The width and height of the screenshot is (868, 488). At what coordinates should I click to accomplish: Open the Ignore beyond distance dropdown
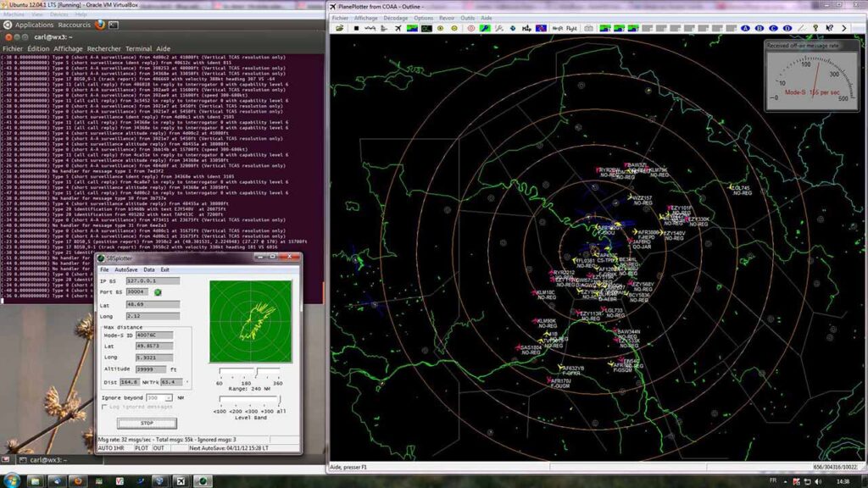point(169,397)
